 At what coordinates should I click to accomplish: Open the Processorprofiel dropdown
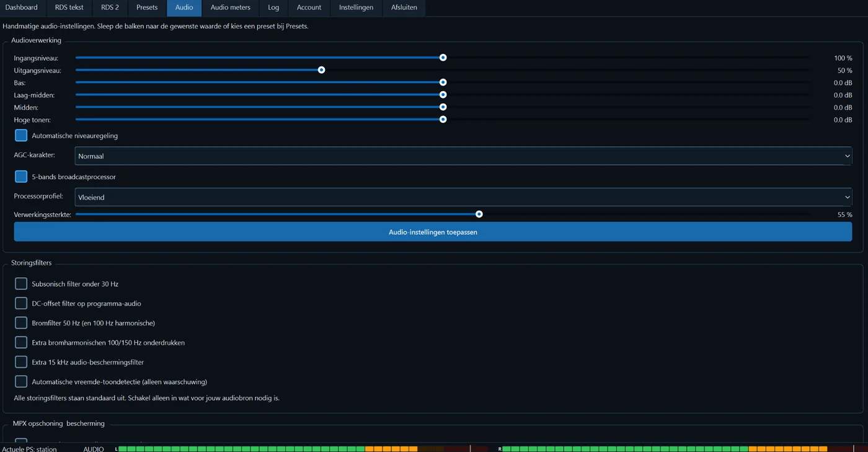(463, 197)
